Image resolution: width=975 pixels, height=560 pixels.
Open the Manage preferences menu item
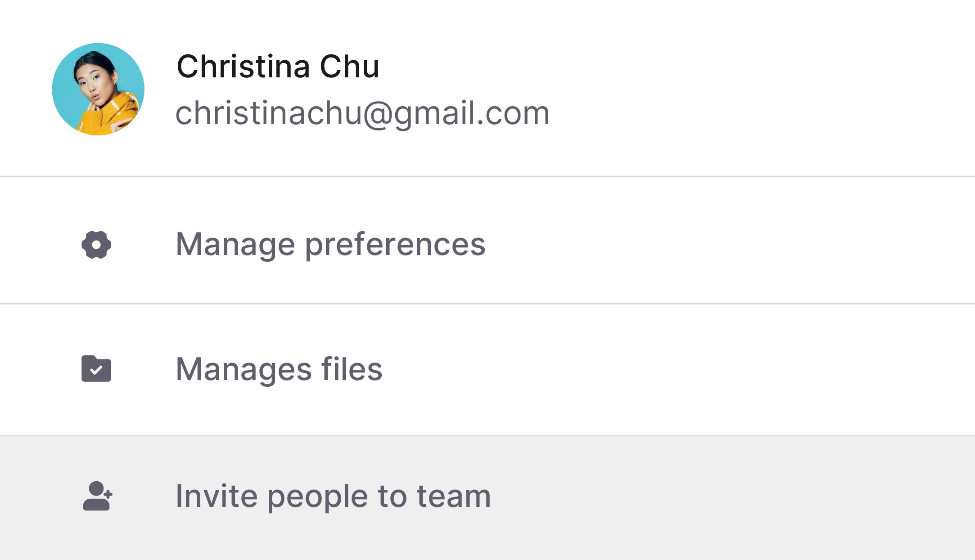pos(330,244)
